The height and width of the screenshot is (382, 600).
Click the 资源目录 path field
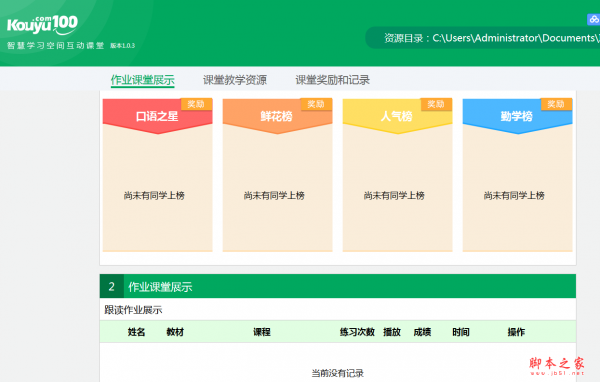483,38
